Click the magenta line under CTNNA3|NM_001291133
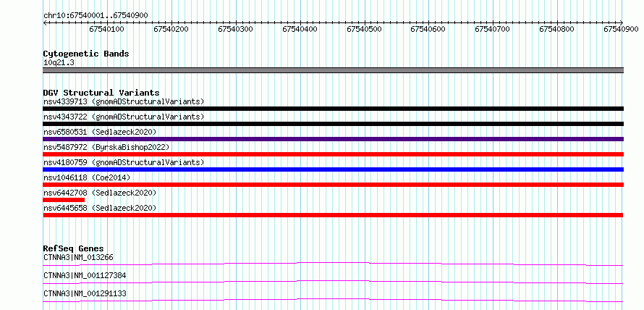Viewport: 644px width, 310px height. click(333, 300)
